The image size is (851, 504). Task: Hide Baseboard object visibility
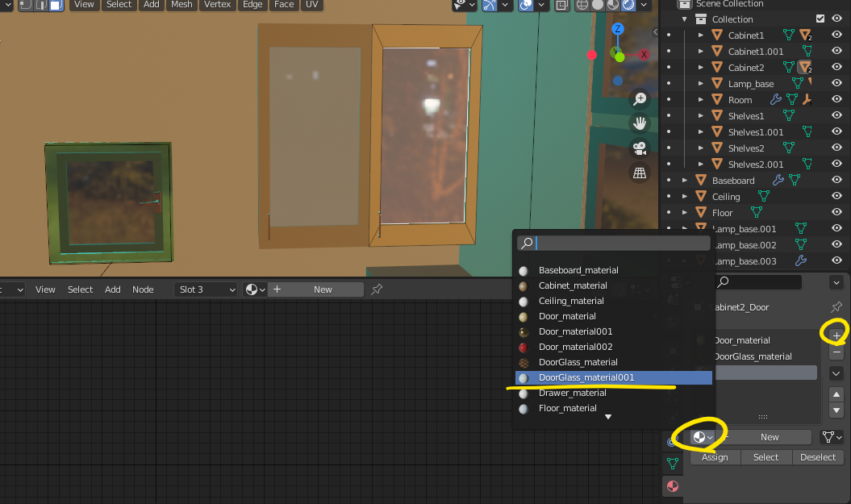pos(837,180)
